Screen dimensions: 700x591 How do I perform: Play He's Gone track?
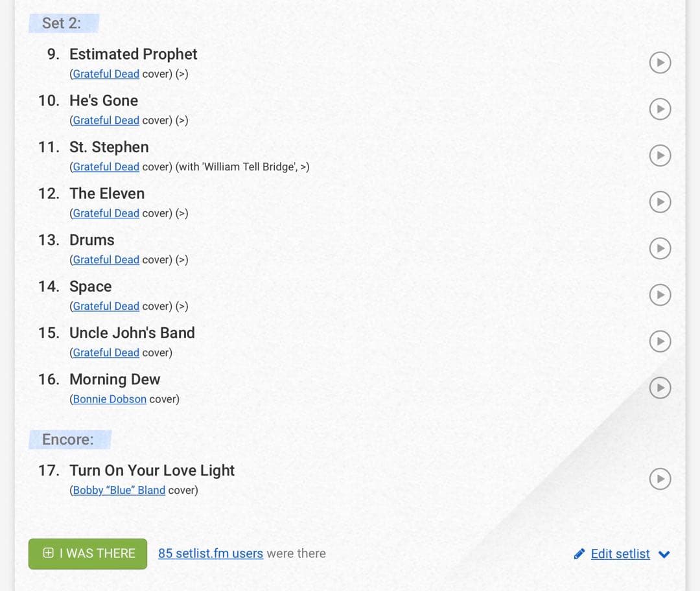tap(660, 109)
